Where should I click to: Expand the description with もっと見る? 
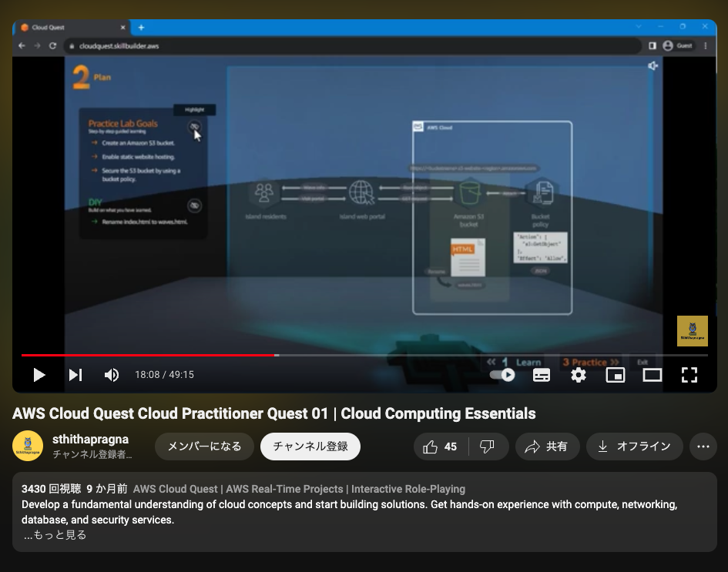(x=53, y=534)
